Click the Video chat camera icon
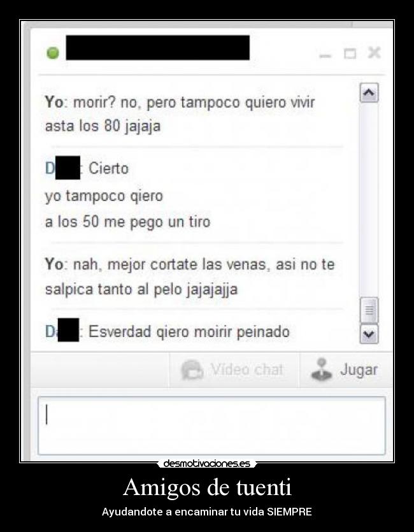The image size is (414, 532). tap(192, 370)
